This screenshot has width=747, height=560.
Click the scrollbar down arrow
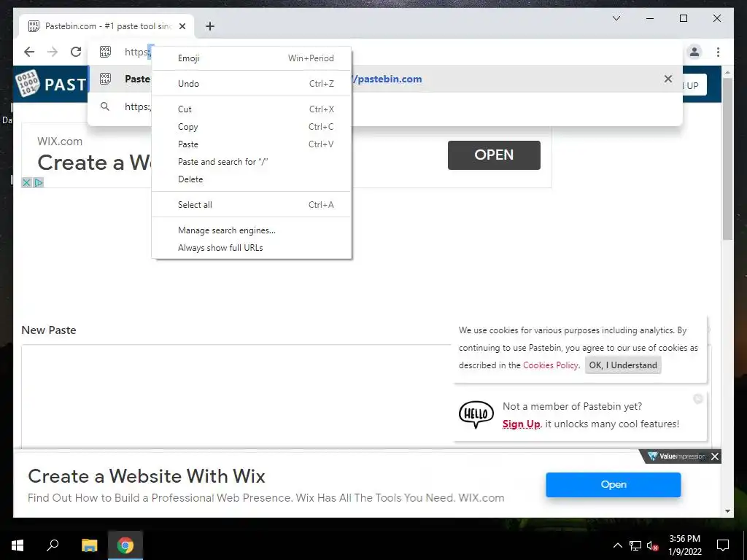point(727,511)
